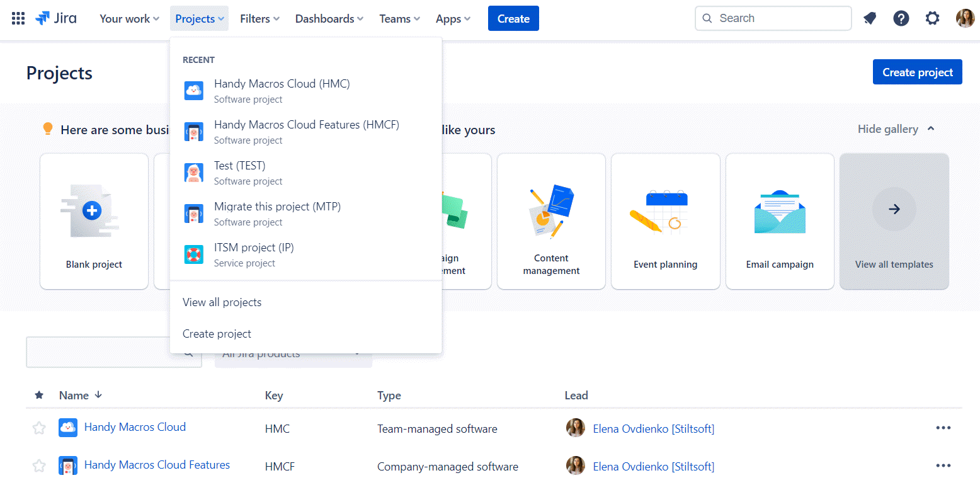Click the Test (TEST) project avatar icon
980x485 pixels.
(194, 173)
